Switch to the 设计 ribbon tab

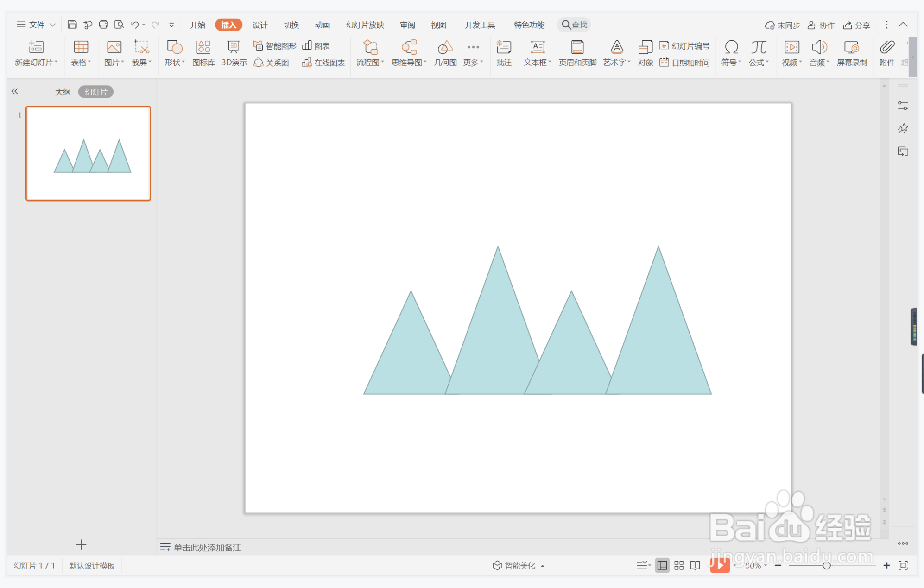[x=259, y=25]
